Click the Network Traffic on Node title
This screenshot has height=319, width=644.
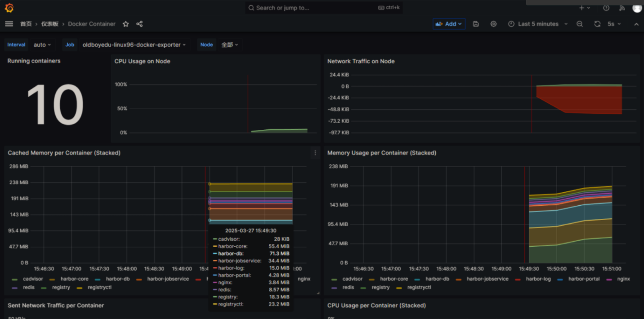coord(361,61)
